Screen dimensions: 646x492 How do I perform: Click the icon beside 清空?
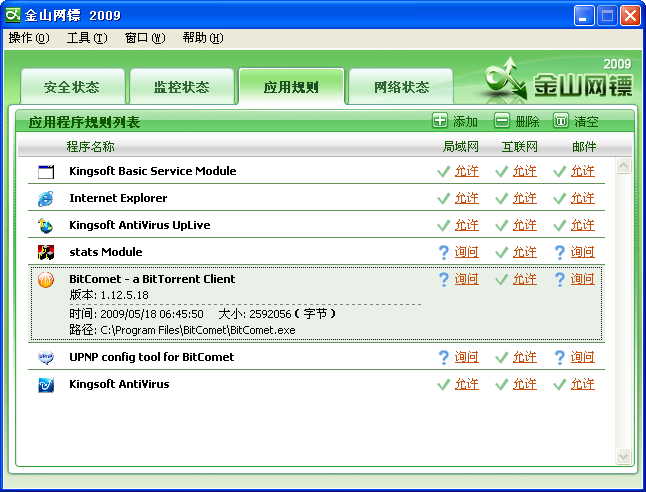[x=560, y=121]
